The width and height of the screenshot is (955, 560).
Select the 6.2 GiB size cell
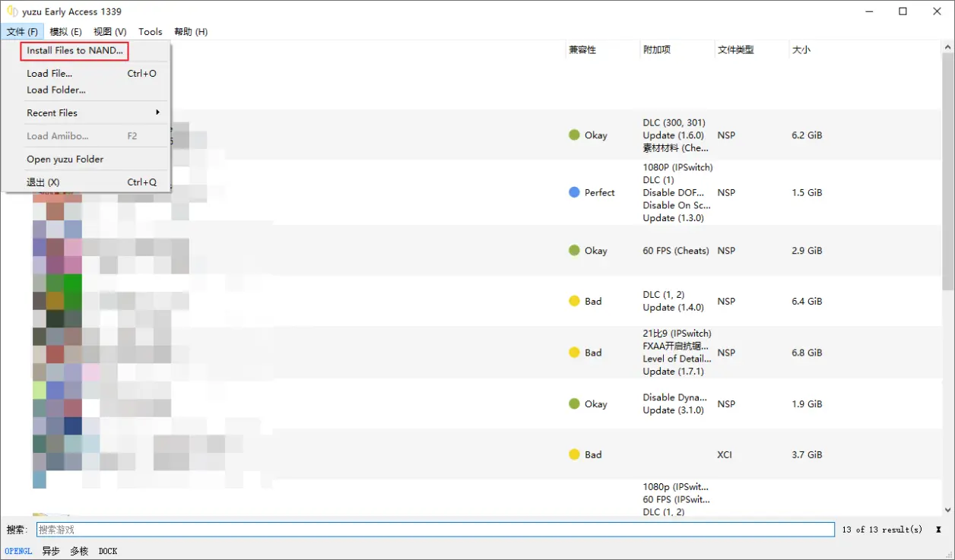pyautogui.click(x=807, y=135)
